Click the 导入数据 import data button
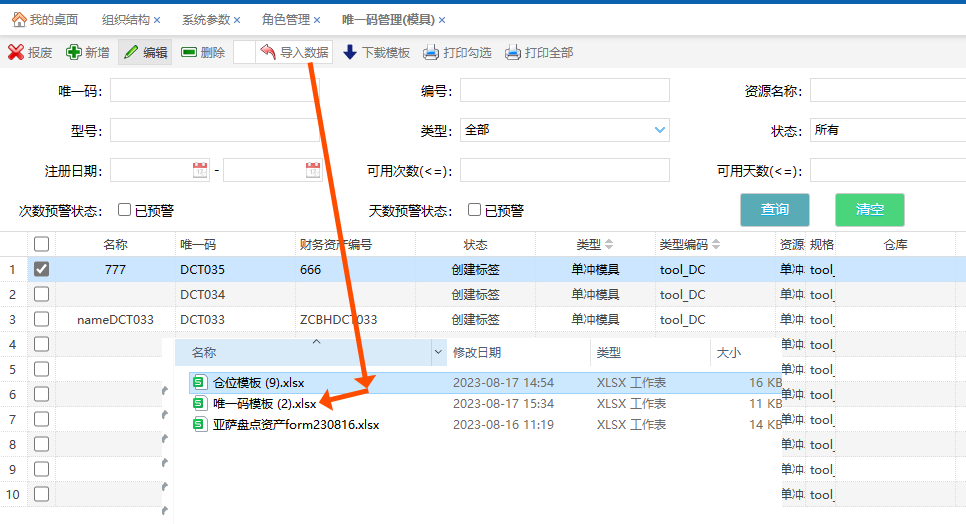 tap(294, 53)
